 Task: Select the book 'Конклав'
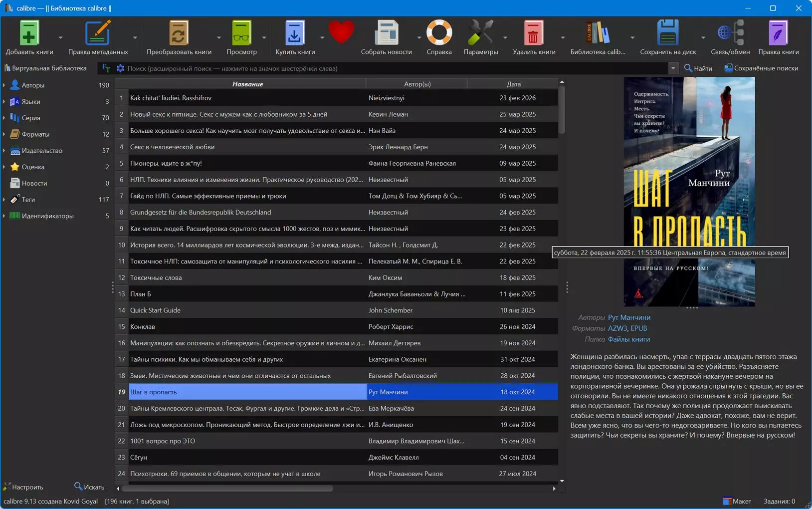click(x=343, y=327)
